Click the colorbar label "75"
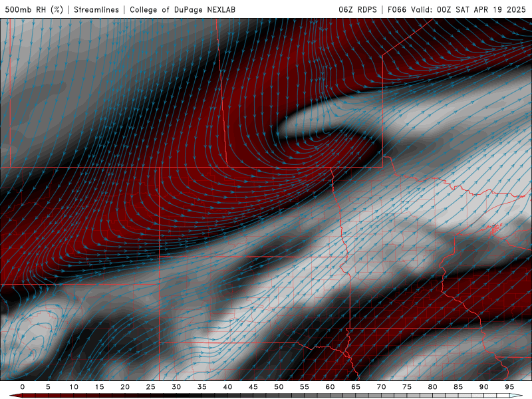The image size is (532, 399). (407, 387)
